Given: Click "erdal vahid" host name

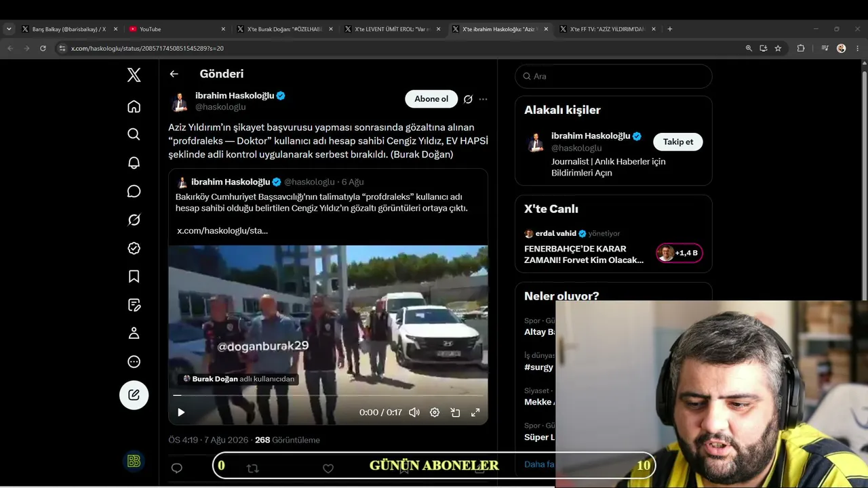Looking at the screenshot, I should point(555,233).
